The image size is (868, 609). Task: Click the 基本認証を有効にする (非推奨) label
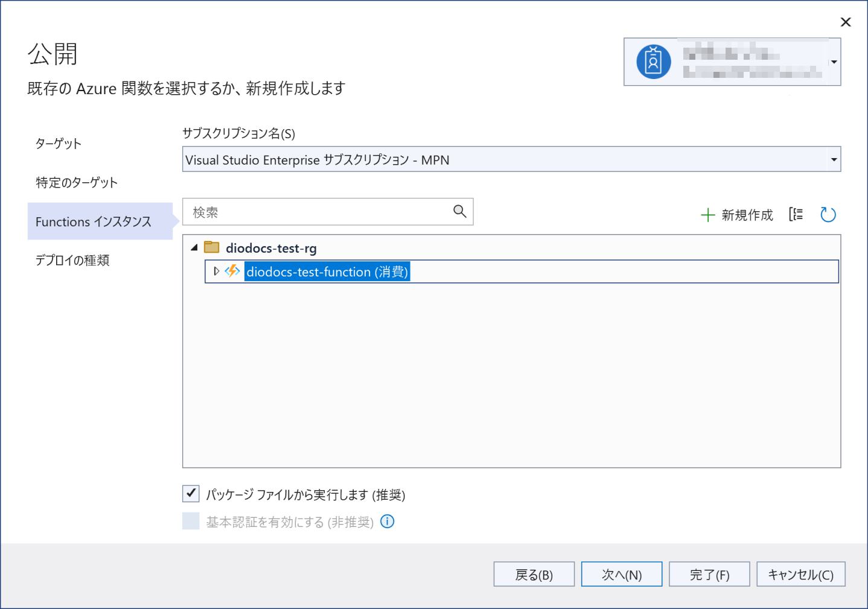tap(290, 522)
